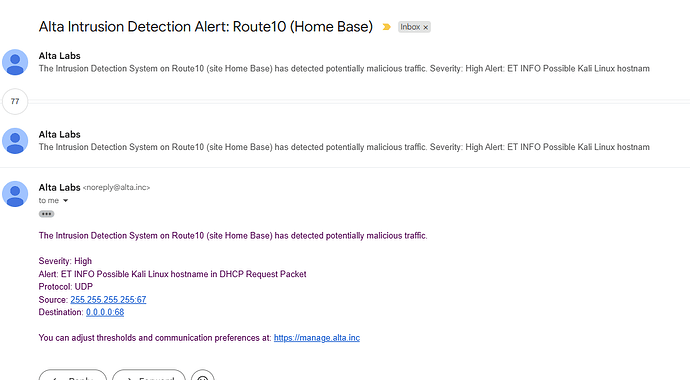Click the emoji reaction button
Image resolution: width=690 pixels, height=380 pixels.
(x=202, y=376)
